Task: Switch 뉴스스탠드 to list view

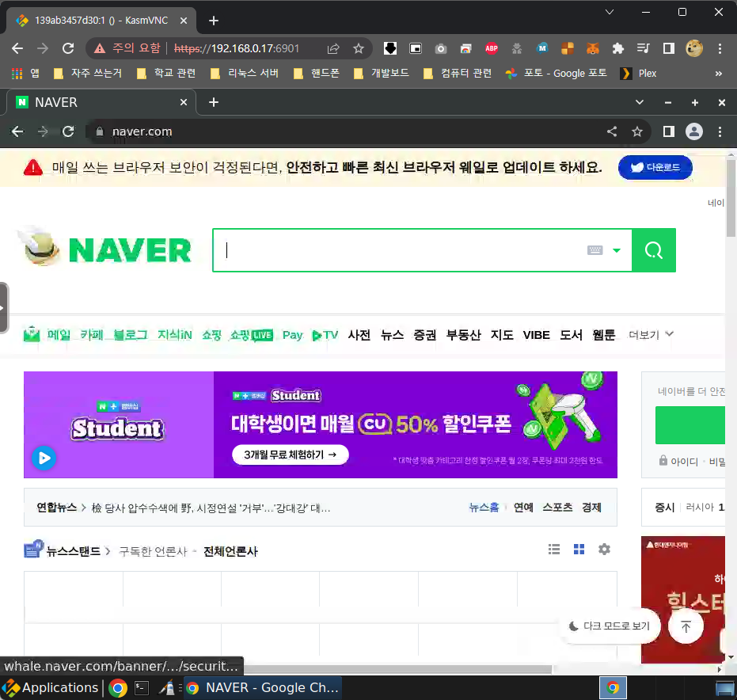Action: [x=553, y=549]
